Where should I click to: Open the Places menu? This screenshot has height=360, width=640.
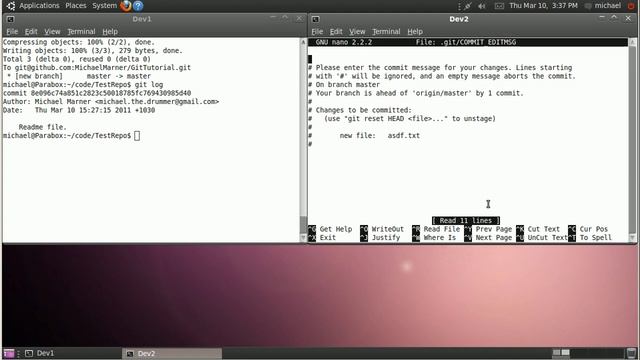coord(76,6)
